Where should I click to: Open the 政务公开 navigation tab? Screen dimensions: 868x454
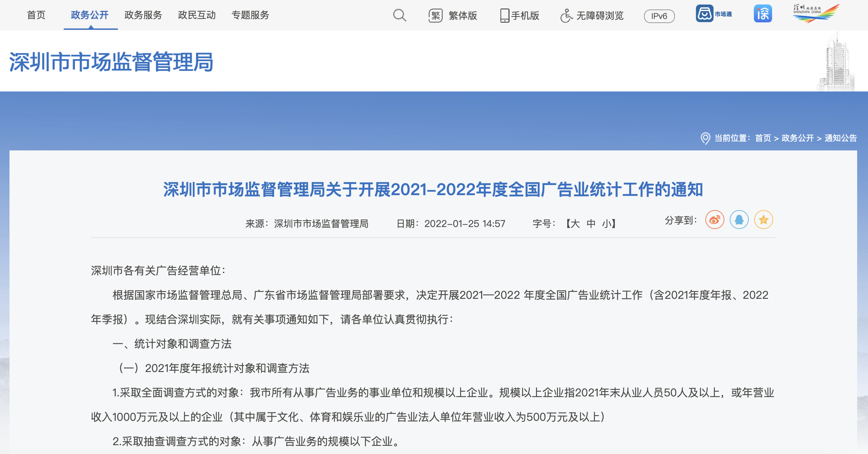pos(90,15)
